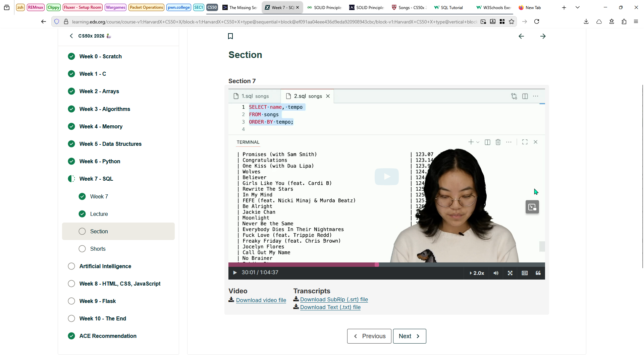Click the Download video file link

pyautogui.click(x=261, y=300)
